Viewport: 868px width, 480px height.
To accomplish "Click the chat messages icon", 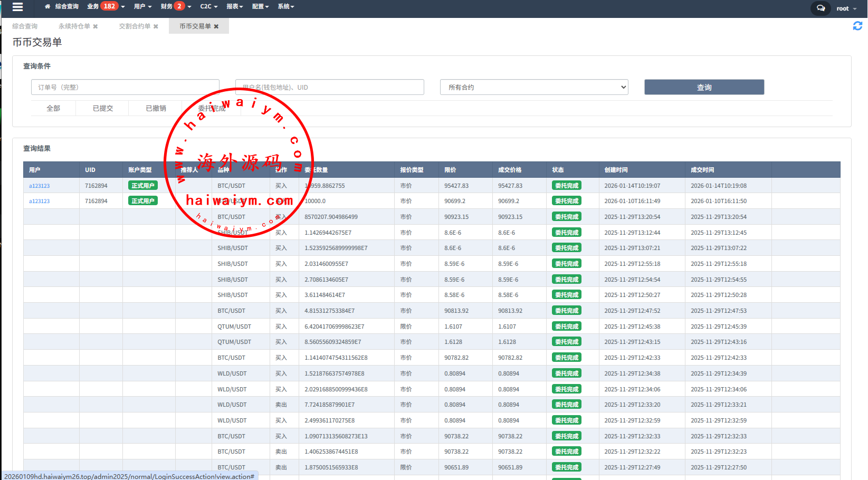I will click(x=821, y=8).
